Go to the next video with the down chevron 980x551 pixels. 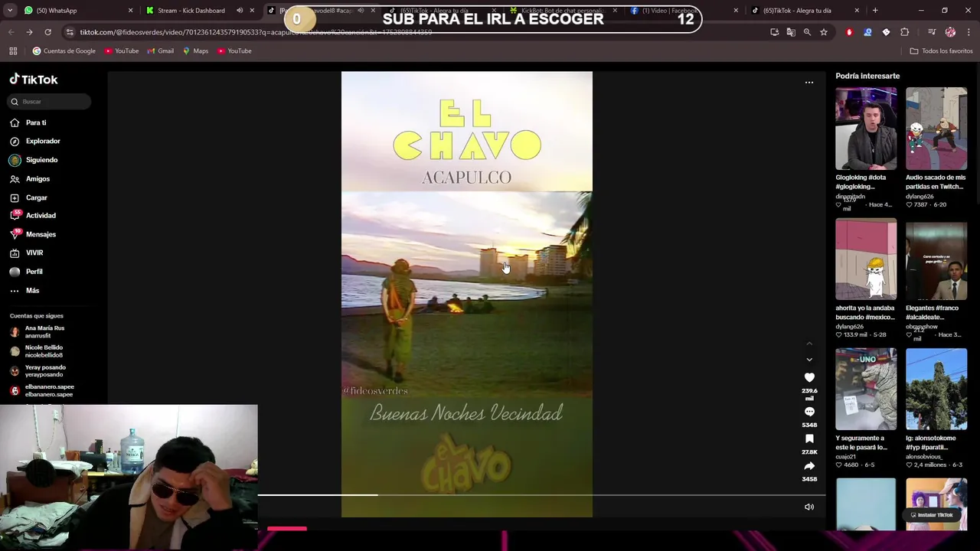(809, 360)
